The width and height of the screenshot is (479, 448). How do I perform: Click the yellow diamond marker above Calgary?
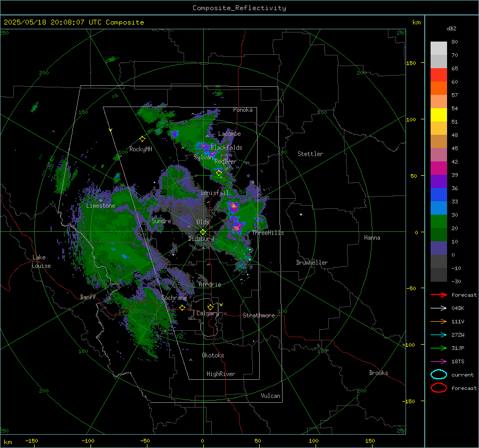click(210, 307)
